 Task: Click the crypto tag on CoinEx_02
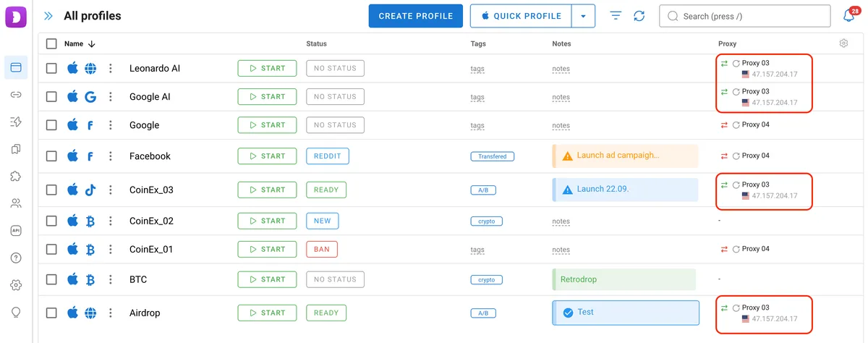click(x=486, y=221)
